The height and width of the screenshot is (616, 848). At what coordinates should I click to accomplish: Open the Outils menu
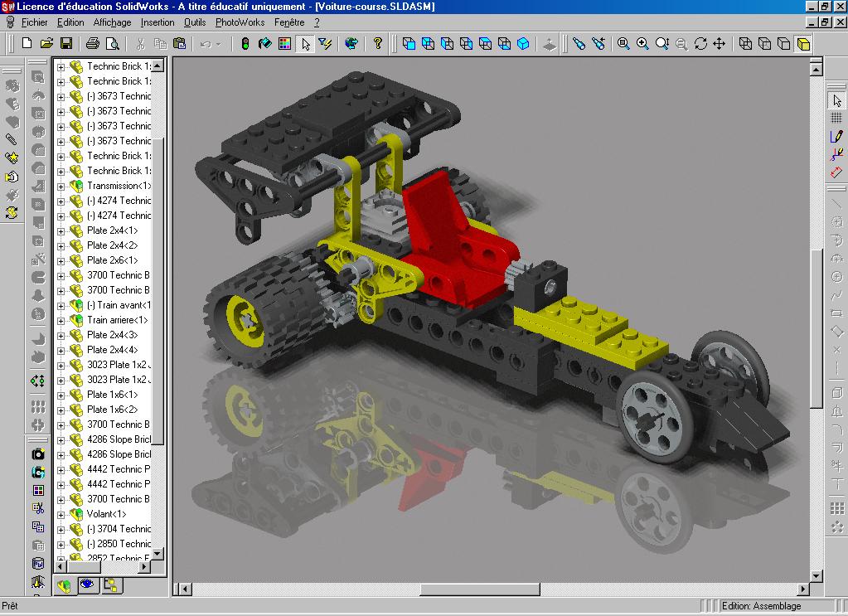point(195,22)
